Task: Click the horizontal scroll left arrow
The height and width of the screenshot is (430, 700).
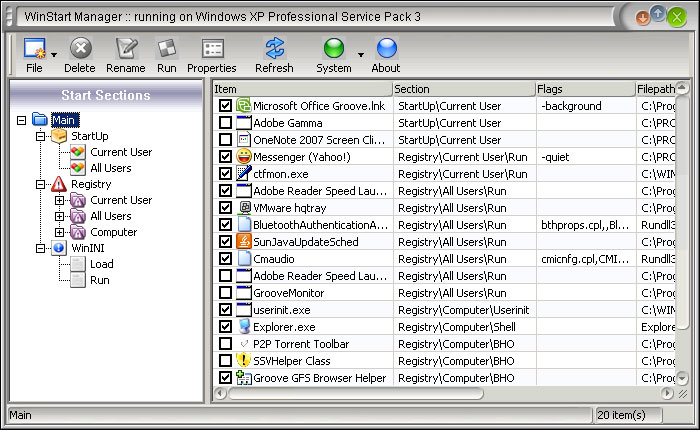Action: tap(220, 393)
